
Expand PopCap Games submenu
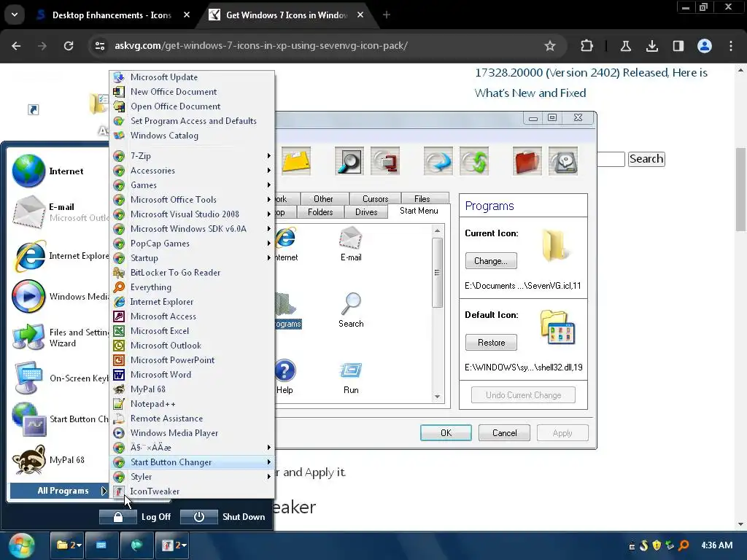point(193,244)
